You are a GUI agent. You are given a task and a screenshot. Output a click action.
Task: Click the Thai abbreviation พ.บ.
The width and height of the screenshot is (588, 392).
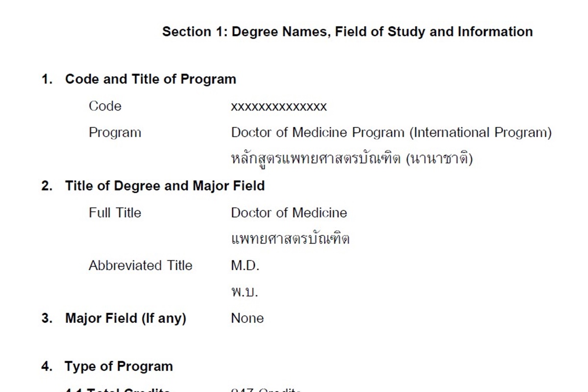point(244,292)
